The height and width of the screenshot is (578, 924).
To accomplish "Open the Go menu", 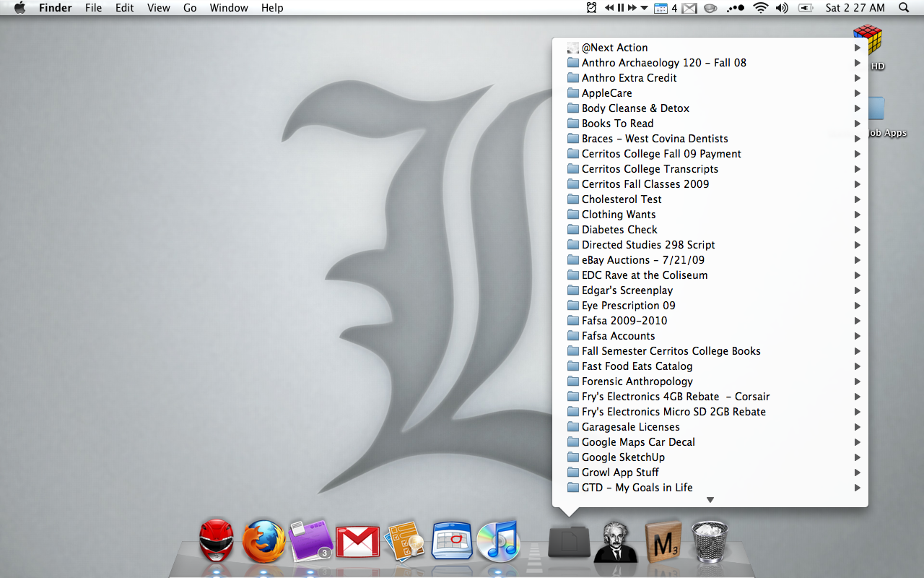I will pyautogui.click(x=190, y=8).
